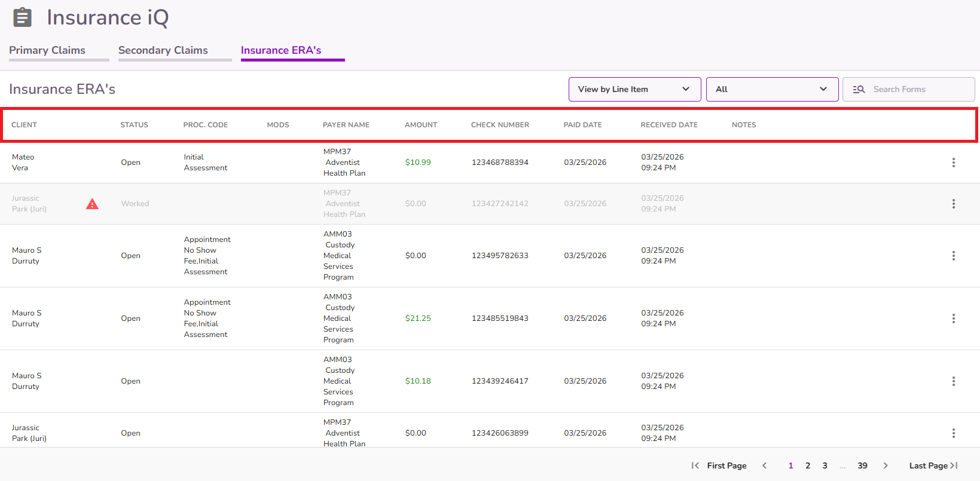Image resolution: width=980 pixels, height=481 pixels.
Task: Expand the View by Line Item dropdown
Action: click(x=634, y=89)
